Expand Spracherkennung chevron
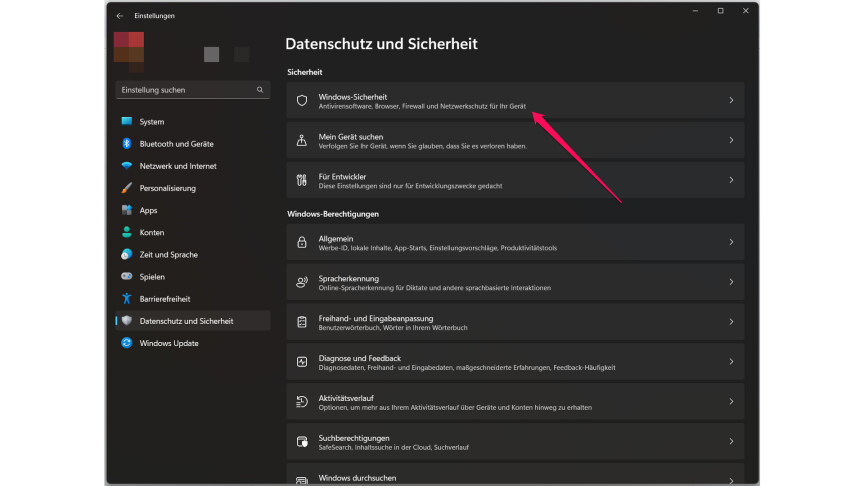 click(731, 282)
